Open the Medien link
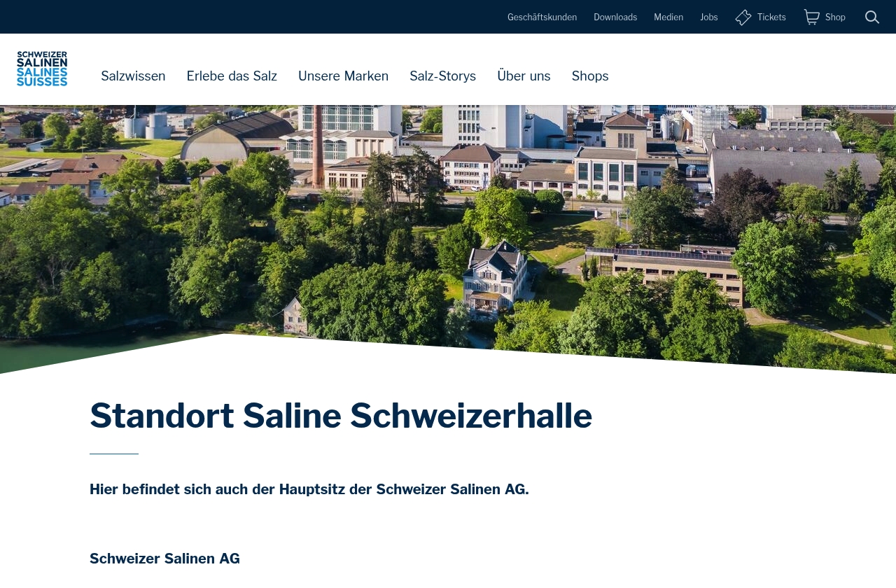The width and height of the screenshot is (896, 588). click(x=668, y=17)
